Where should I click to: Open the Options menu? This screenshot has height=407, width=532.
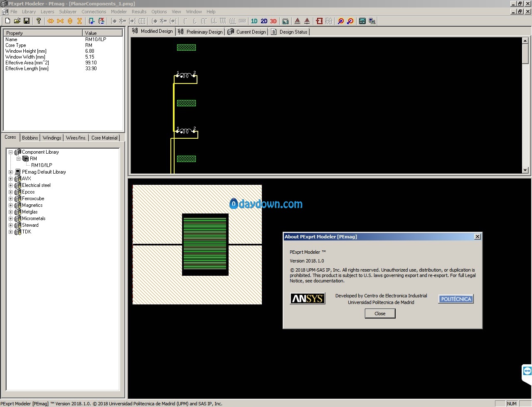(159, 12)
